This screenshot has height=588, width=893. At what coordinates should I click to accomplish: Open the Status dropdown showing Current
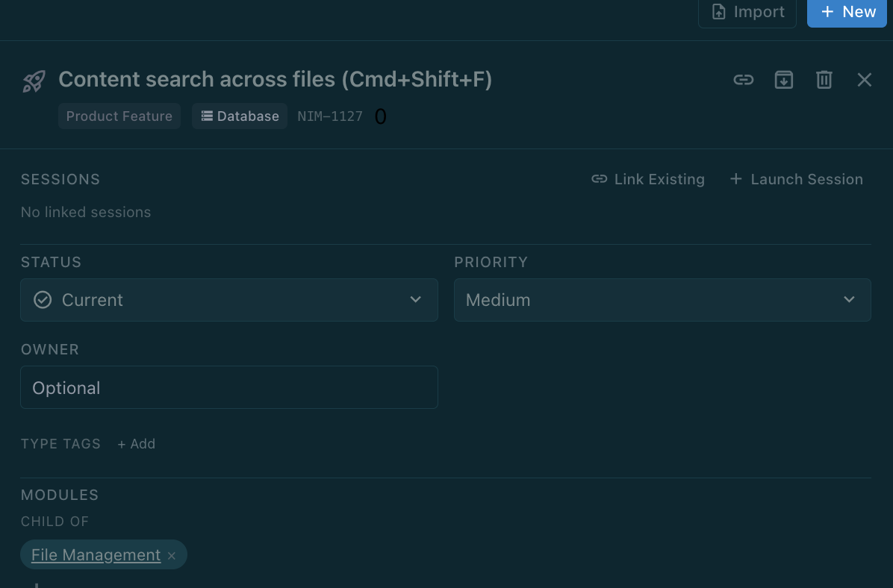coord(229,300)
